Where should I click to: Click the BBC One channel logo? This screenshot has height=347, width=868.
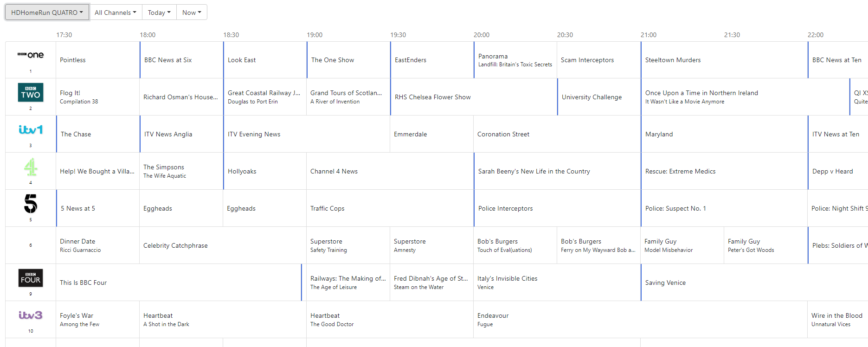pyautogui.click(x=31, y=55)
